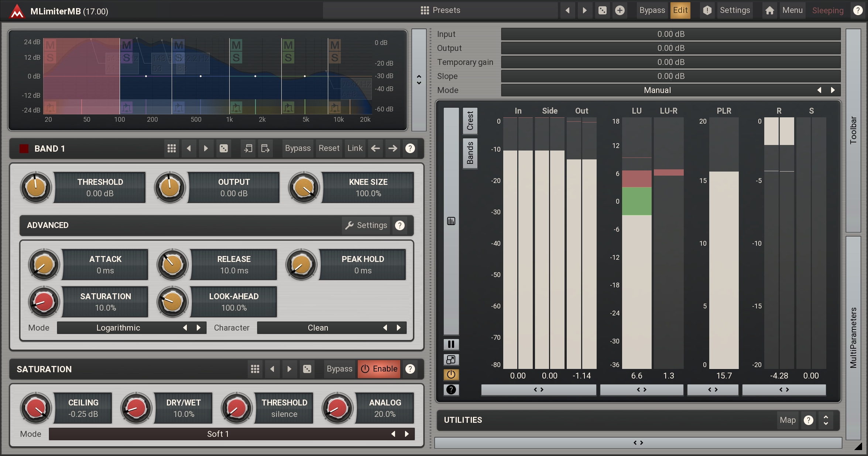Toggle the Saturation Enable button
This screenshot has width=868, height=456.
click(x=379, y=369)
